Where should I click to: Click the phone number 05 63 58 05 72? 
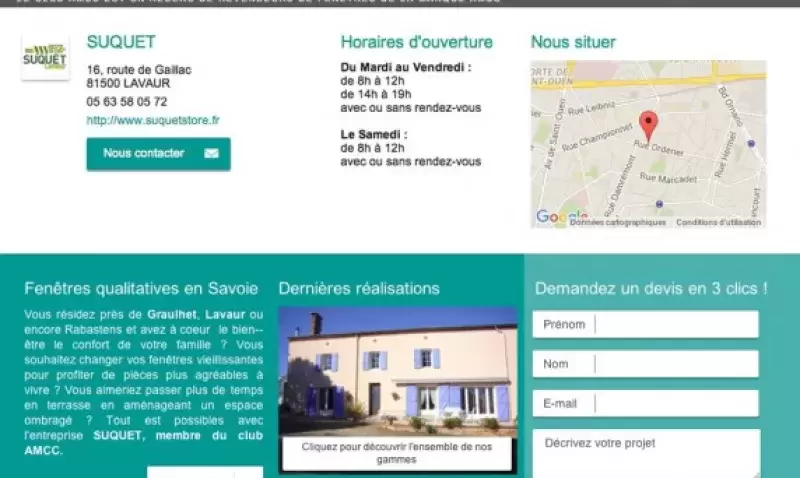[127, 102]
